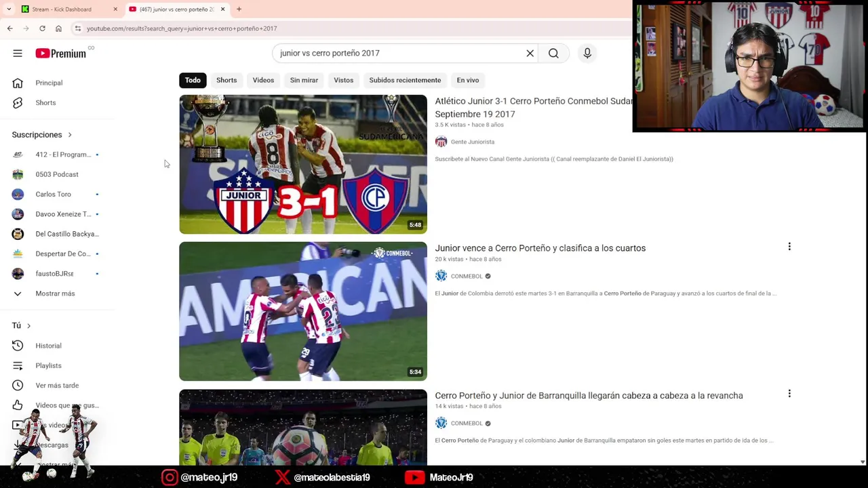Viewport: 868px width, 488px height.
Task: Clear the search query with the X
Action: pos(530,53)
